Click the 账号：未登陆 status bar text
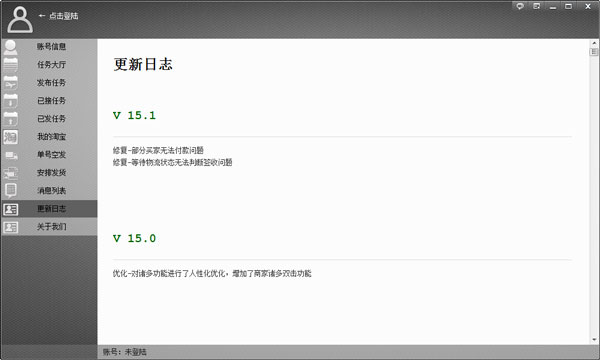Viewport: 600px width, 360px height. [x=124, y=352]
